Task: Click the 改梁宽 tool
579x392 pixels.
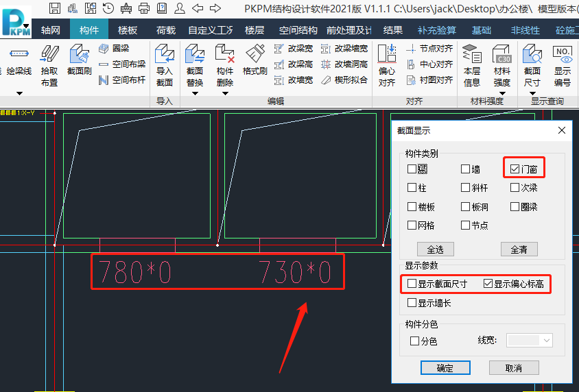Action: pos(294,48)
